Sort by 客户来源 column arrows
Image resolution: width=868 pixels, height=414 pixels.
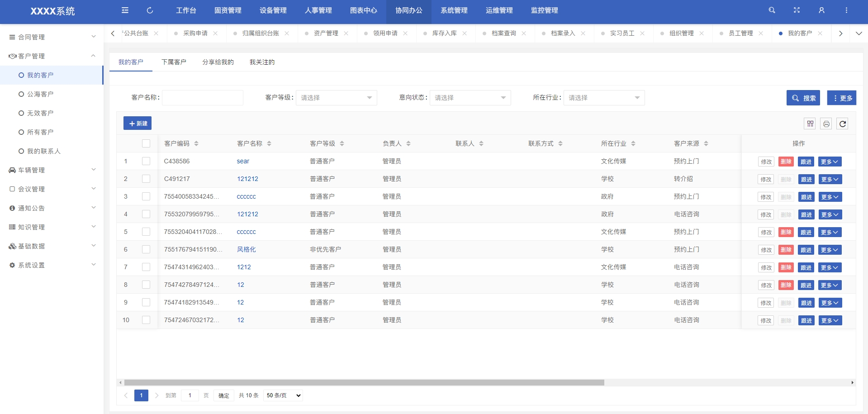[x=706, y=143]
